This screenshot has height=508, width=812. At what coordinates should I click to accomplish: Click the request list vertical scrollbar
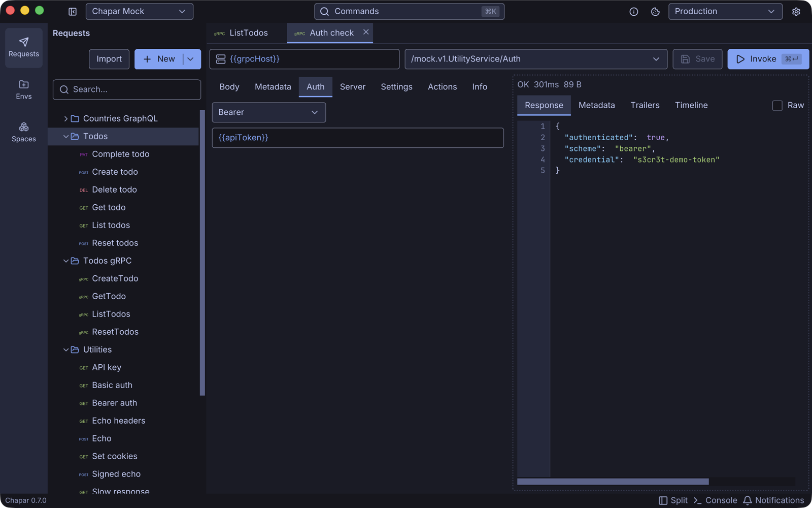pyautogui.click(x=202, y=252)
